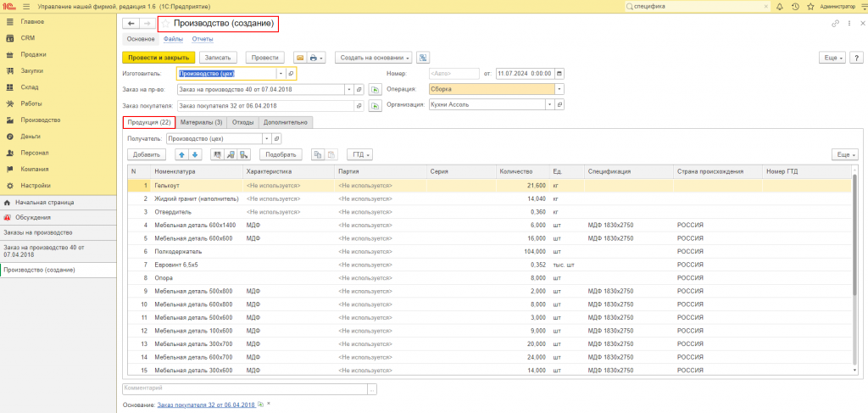Click the Провести и закрыть button
This screenshot has height=413, width=868.
click(159, 58)
